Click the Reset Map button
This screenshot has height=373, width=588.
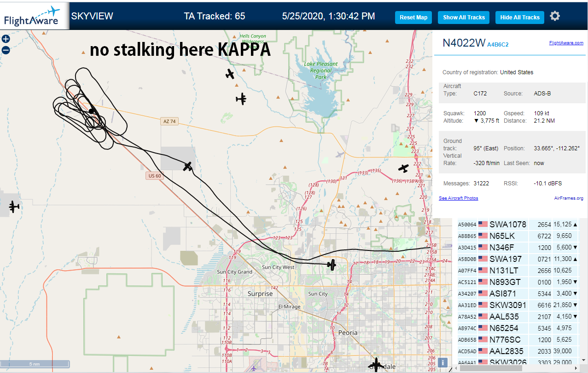pyautogui.click(x=413, y=18)
